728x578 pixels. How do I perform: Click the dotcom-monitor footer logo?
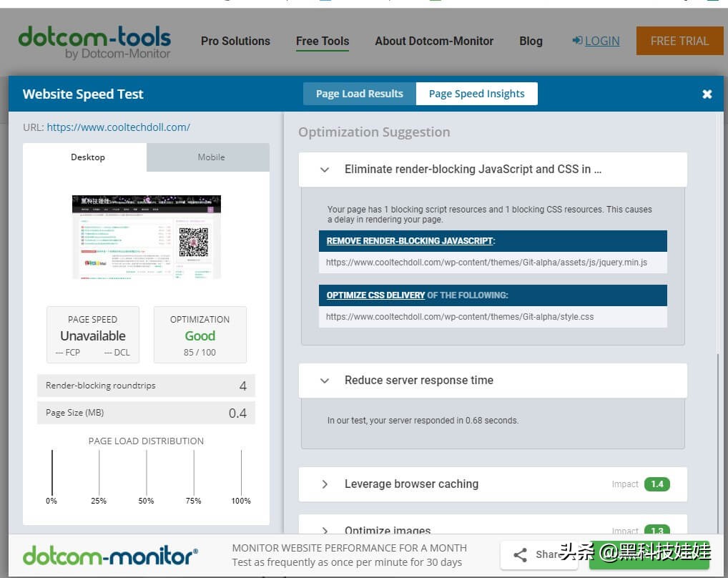coord(111,555)
